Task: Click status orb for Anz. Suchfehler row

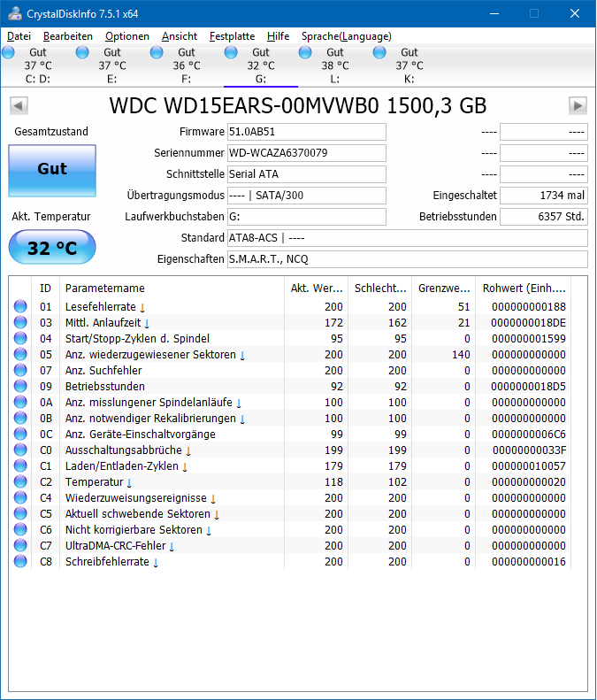Action: (20, 370)
